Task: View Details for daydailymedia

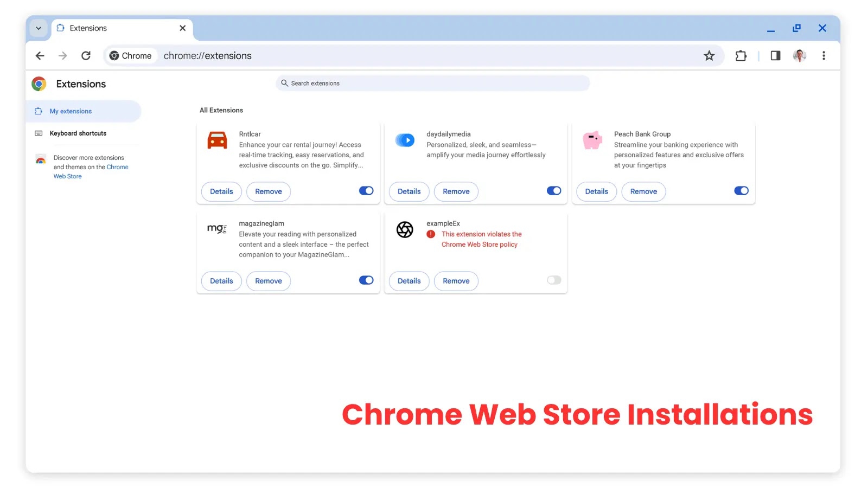Action: (409, 191)
